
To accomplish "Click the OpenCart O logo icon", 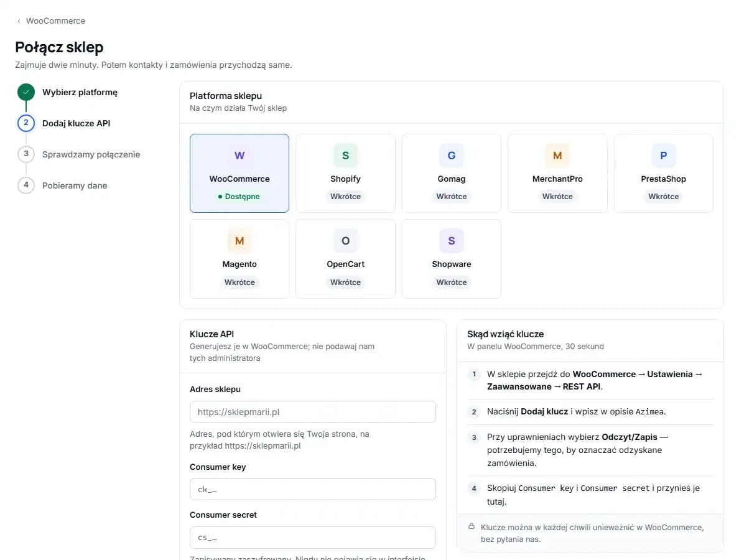I will [x=345, y=241].
